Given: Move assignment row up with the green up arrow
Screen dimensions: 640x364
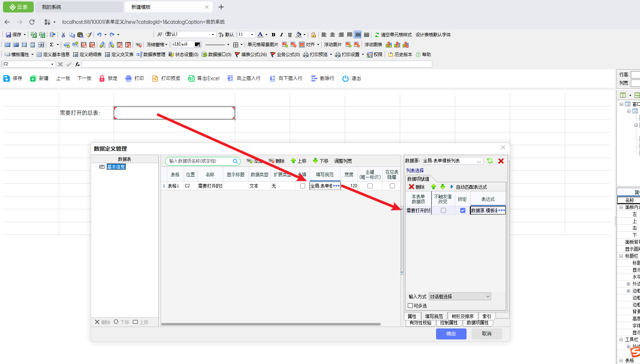Looking at the screenshot, I should pyautogui.click(x=434, y=187).
